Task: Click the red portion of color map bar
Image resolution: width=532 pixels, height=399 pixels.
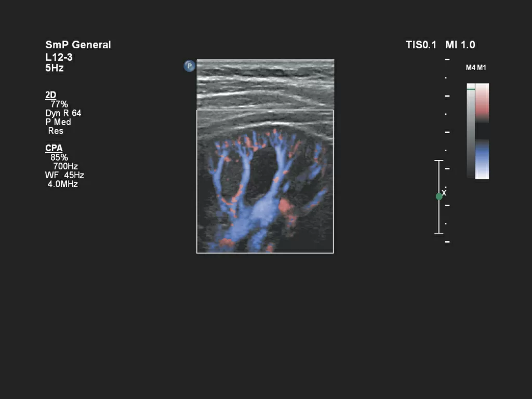Action: coord(482,103)
